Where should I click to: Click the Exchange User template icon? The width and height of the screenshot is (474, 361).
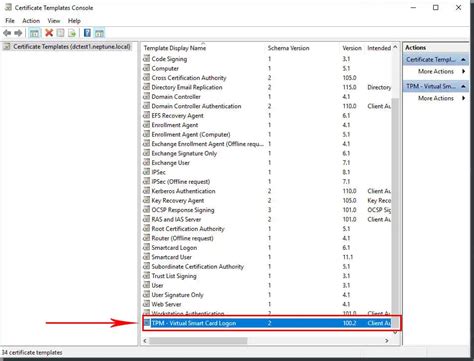(146, 162)
